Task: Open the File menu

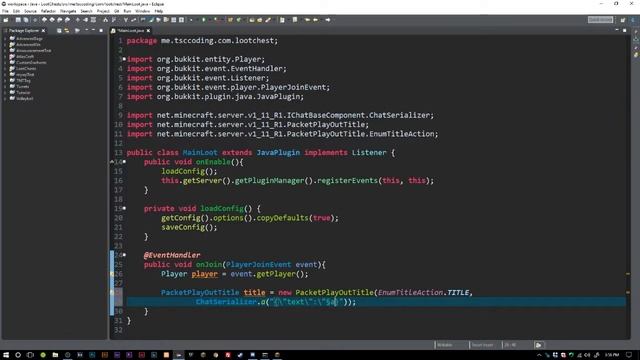Action: (5, 11)
